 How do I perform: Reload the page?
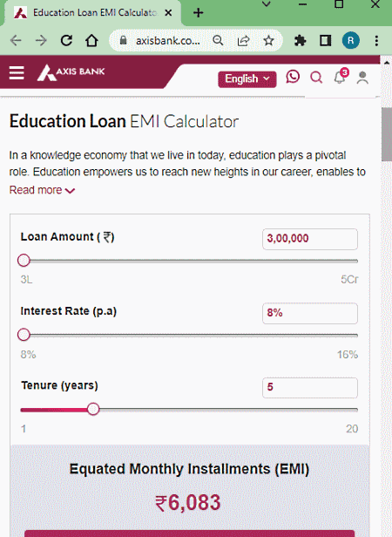tap(66, 40)
